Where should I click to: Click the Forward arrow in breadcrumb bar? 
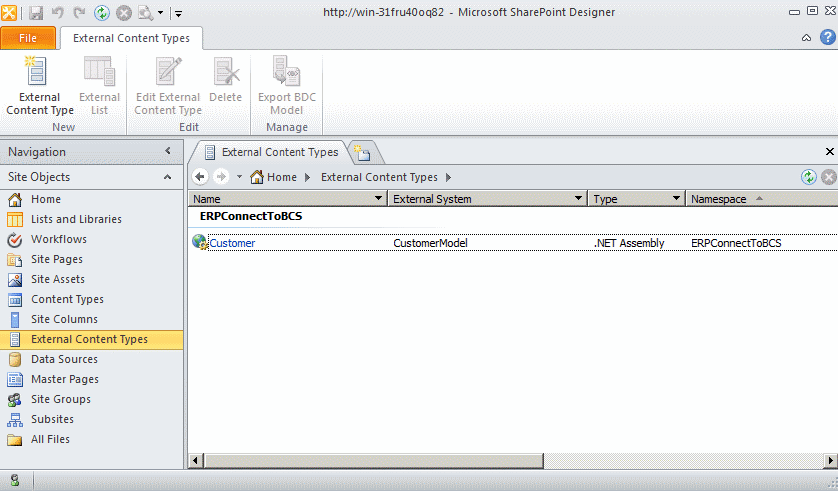[x=221, y=177]
